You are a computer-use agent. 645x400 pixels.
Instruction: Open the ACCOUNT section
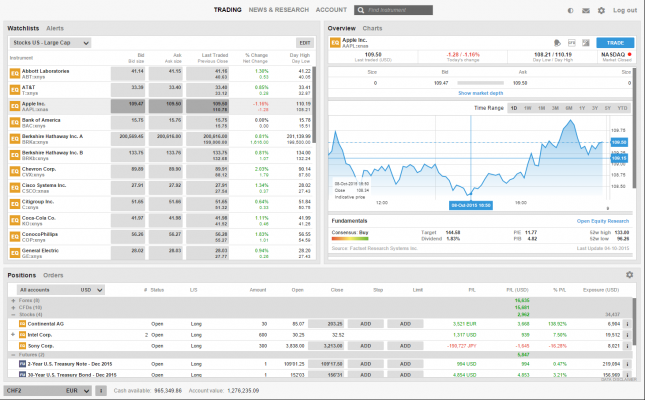[331, 10]
